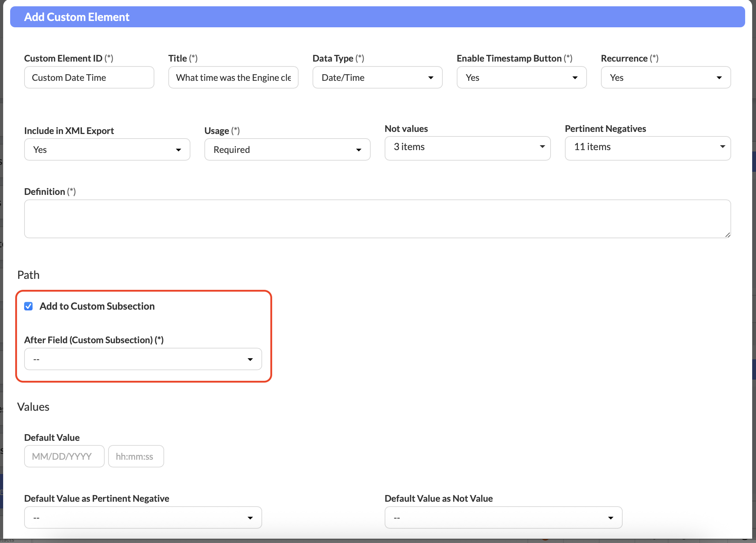The image size is (756, 543).
Task: Click into the Title input field
Action: point(233,78)
